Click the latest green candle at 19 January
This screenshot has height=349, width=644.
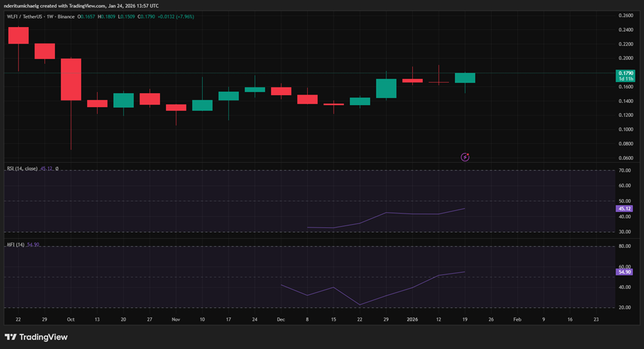(x=465, y=78)
